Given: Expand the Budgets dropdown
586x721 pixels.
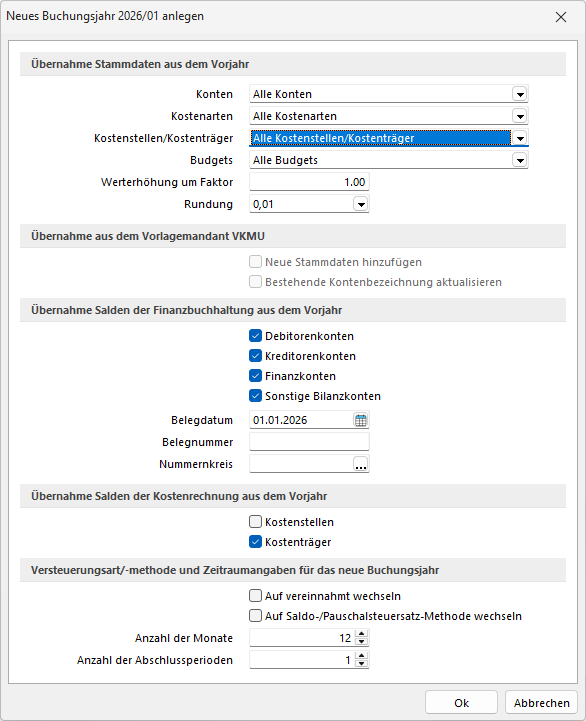Looking at the screenshot, I should [520, 160].
